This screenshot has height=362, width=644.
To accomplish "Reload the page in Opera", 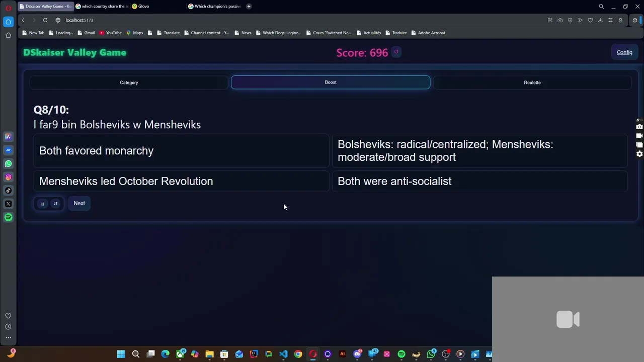I will (x=45, y=20).
